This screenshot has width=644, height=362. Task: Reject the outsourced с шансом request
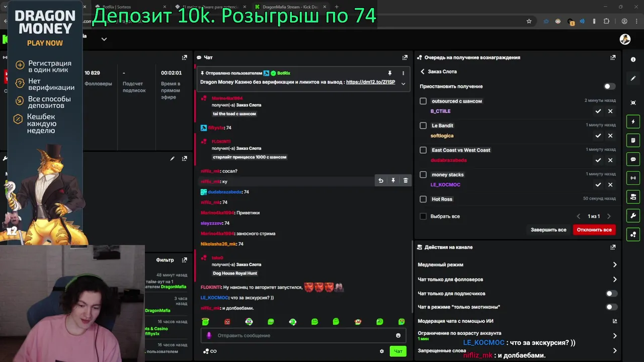click(610, 111)
